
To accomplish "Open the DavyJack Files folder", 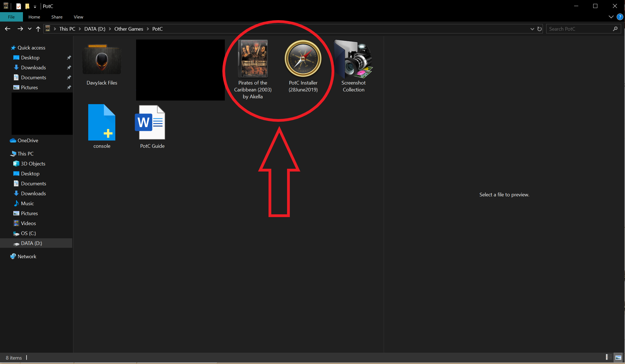I will coord(102,64).
